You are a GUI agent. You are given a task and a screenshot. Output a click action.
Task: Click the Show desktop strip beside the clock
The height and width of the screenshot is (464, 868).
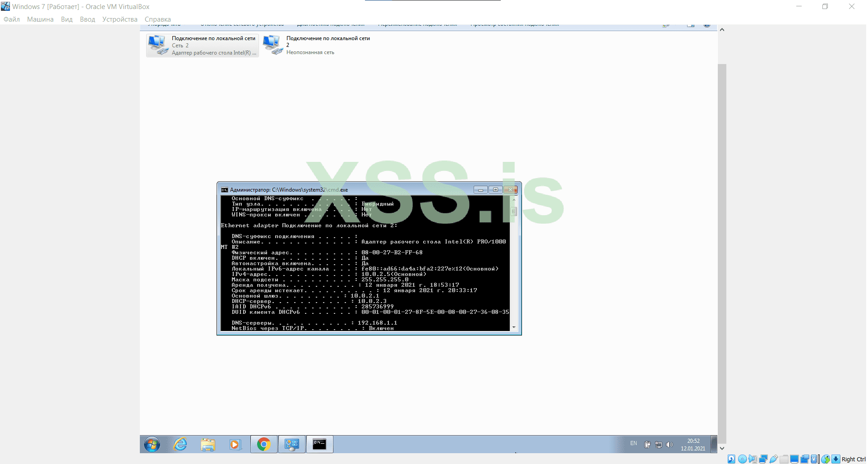[714, 444]
